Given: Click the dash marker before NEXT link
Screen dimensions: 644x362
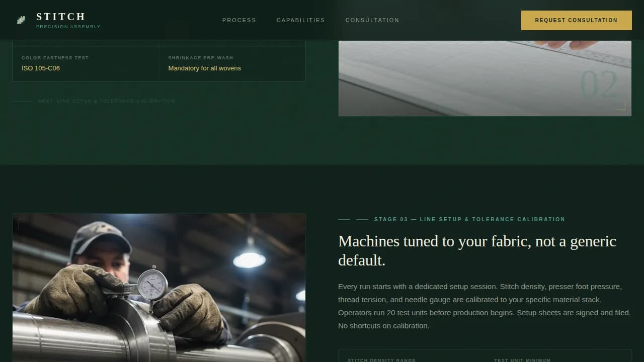Looking at the screenshot, I should (21, 101).
